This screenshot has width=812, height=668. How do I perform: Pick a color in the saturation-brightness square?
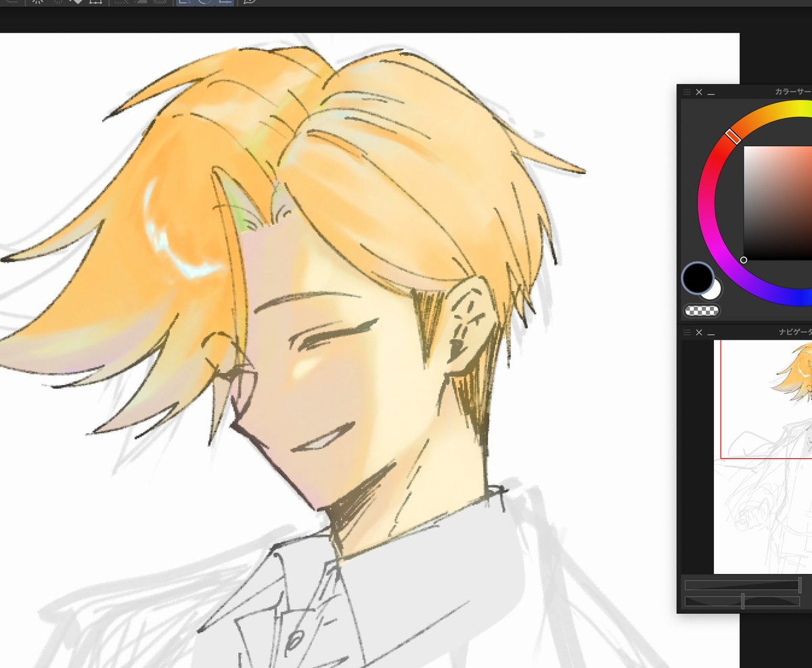(778, 203)
